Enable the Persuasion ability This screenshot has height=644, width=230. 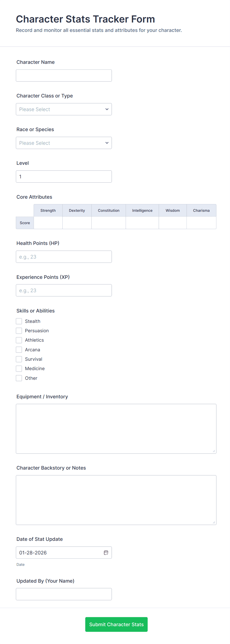tap(19, 331)
